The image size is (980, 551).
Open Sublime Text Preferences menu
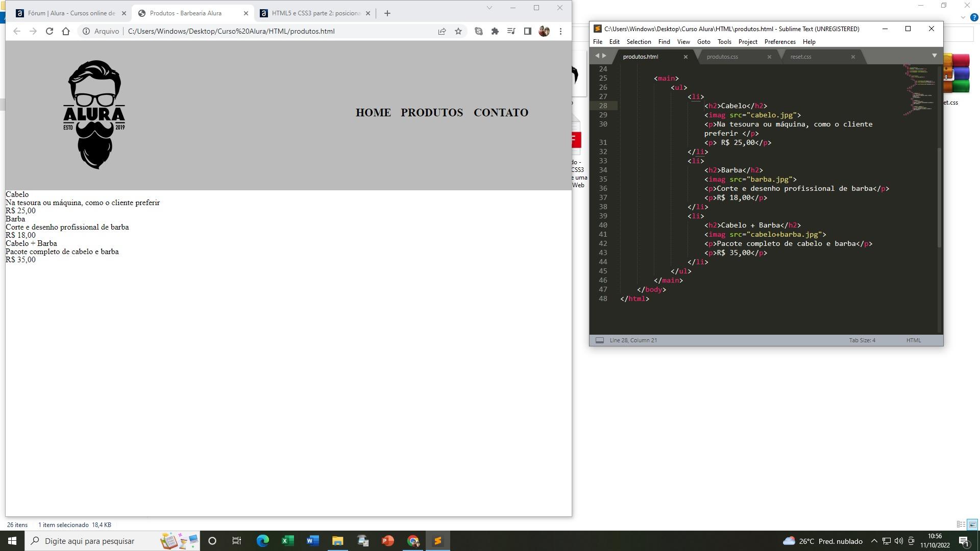780,42
